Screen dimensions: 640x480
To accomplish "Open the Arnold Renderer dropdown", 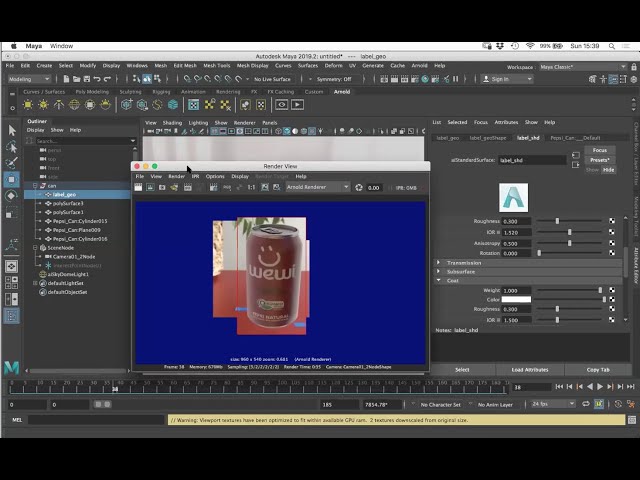I will (318, 187).
